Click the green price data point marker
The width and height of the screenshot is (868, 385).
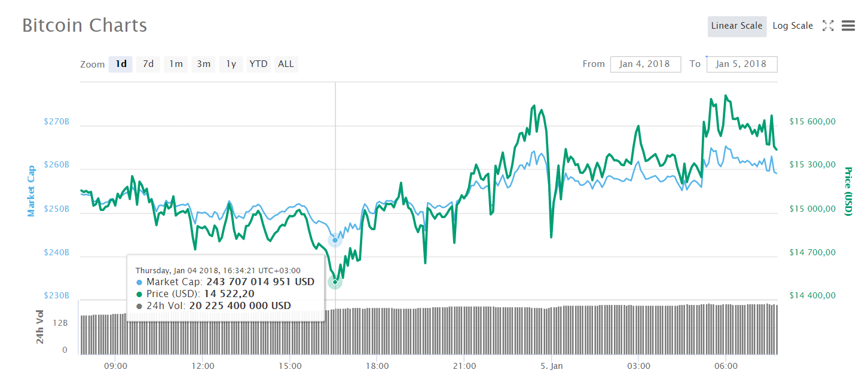click(335, 282)
